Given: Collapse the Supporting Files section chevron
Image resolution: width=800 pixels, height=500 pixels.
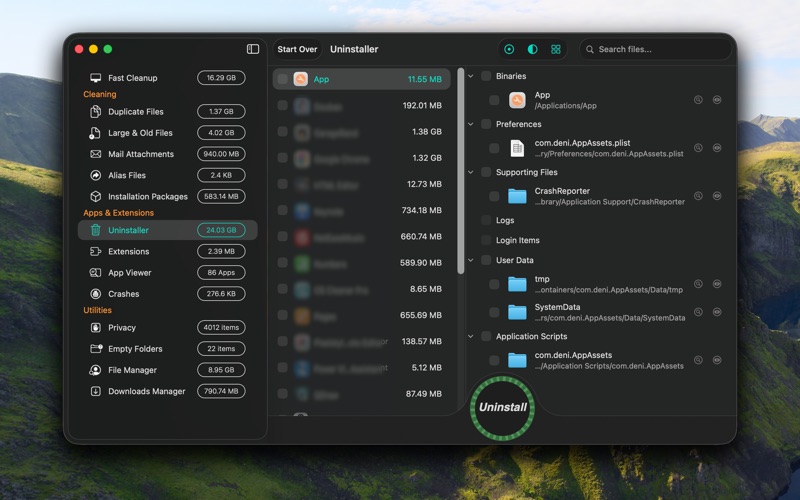Looking at the screenshot, I should (x=471, y=172).
